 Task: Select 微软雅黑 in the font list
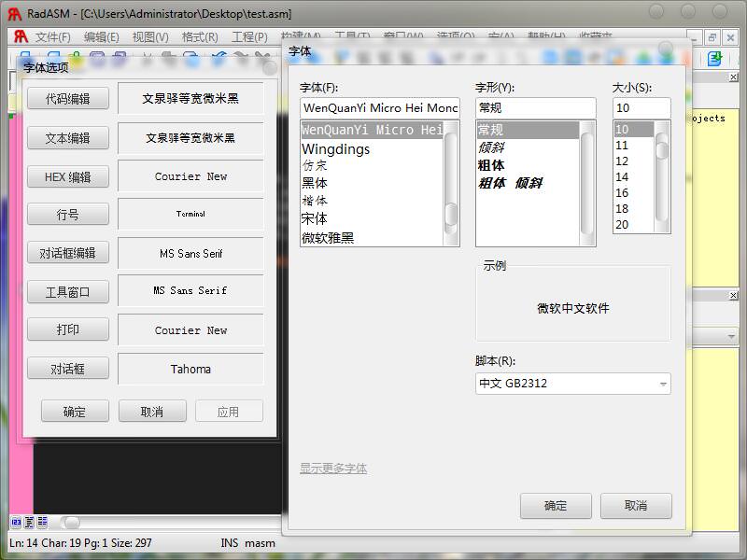[372, 237]
